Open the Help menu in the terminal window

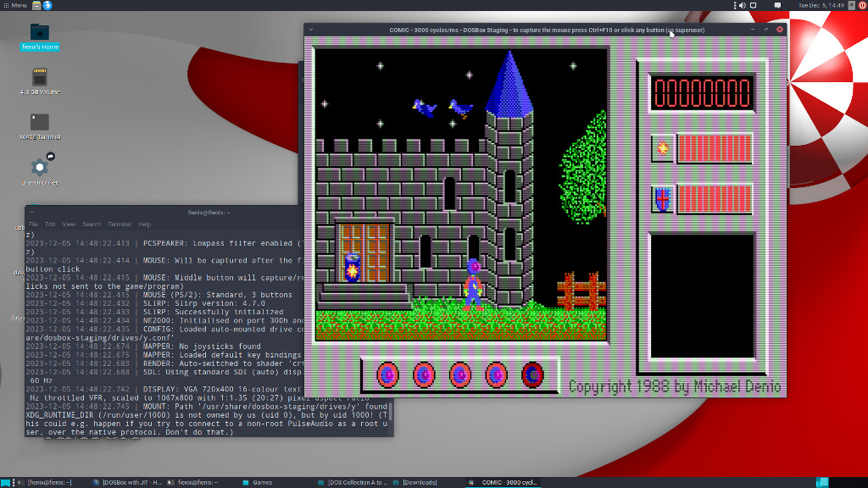(x=144, y=225)
